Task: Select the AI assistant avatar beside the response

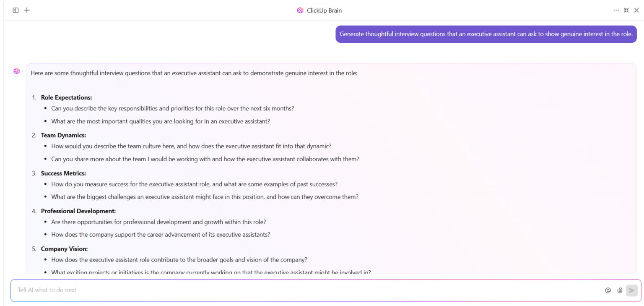Action: pyautogui.click(x=16, y=71)
